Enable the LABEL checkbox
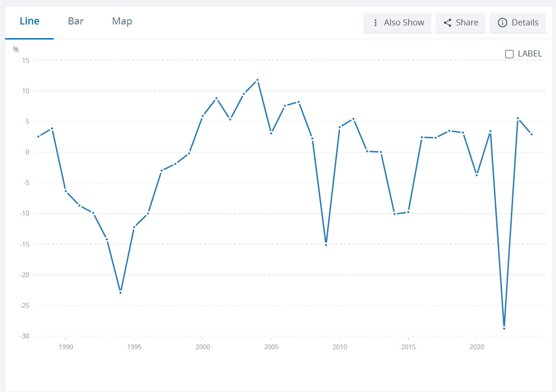Viewport: 556px width, 392px height. (x=509, y=54)
